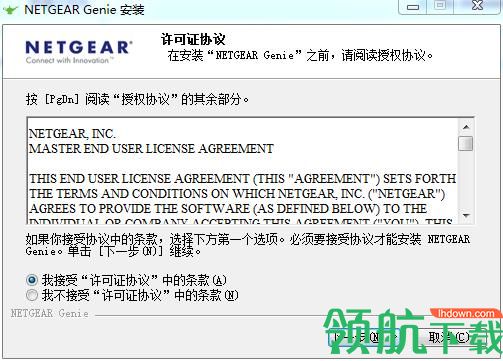503x361 pixels.
Task: Click the PgDn instruction text
Action: click(137, 99)
